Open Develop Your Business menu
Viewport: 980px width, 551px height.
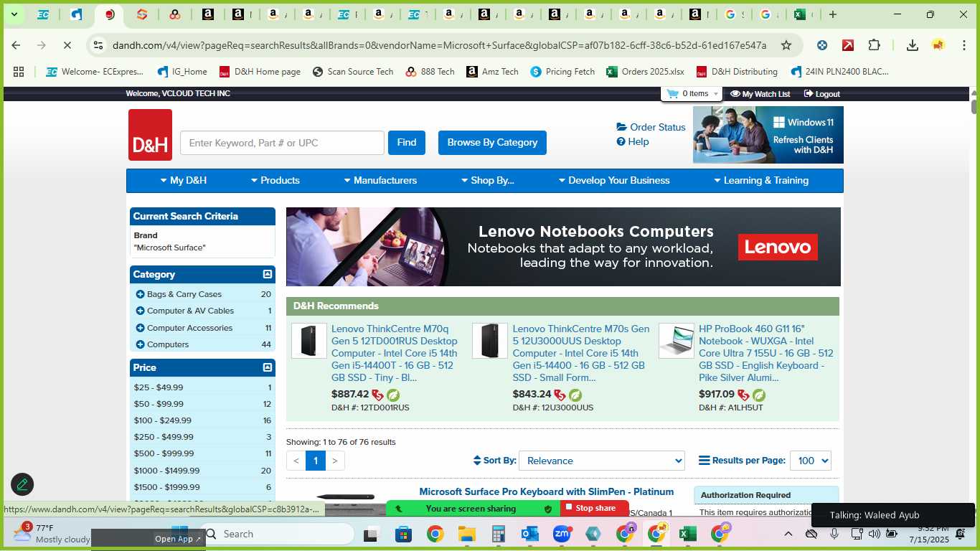613,181
